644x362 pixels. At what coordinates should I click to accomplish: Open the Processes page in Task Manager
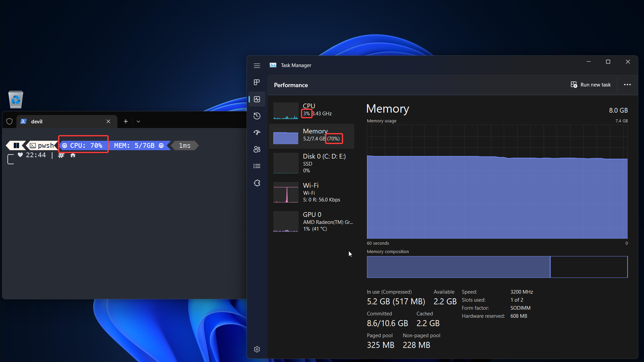[257, 82]
